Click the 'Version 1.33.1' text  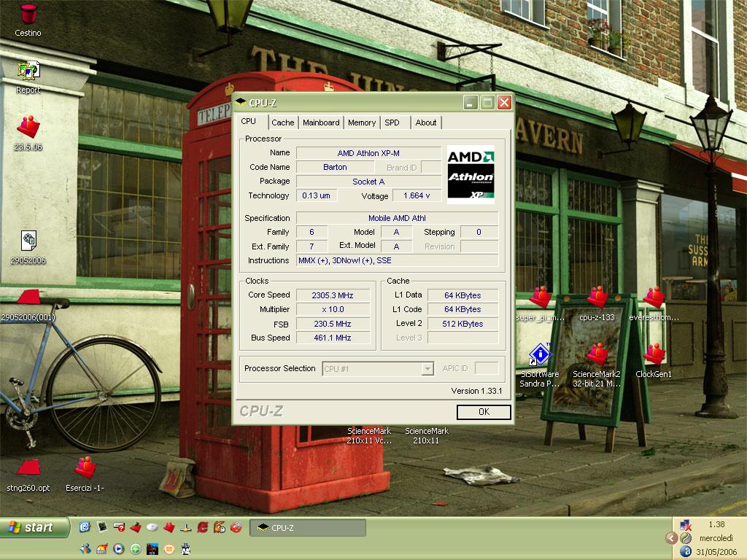(x=476, y=391)
